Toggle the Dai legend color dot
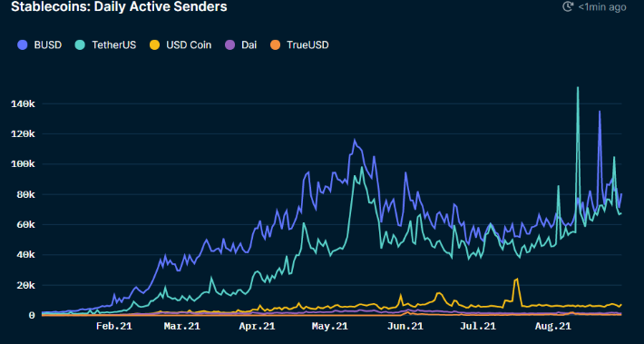This screenshot has width=644, height=344. click(230, 44)
